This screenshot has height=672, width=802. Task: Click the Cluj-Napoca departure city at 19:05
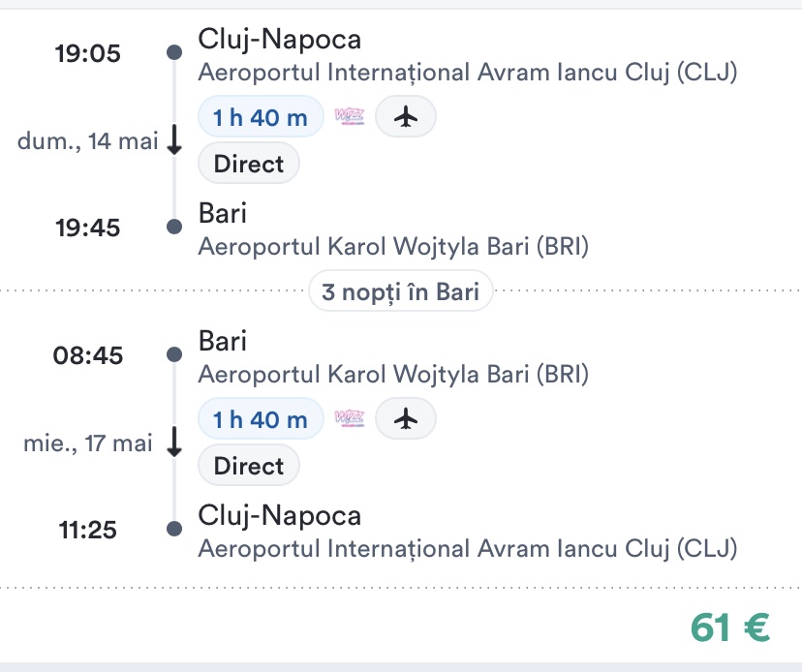(279, 40)
